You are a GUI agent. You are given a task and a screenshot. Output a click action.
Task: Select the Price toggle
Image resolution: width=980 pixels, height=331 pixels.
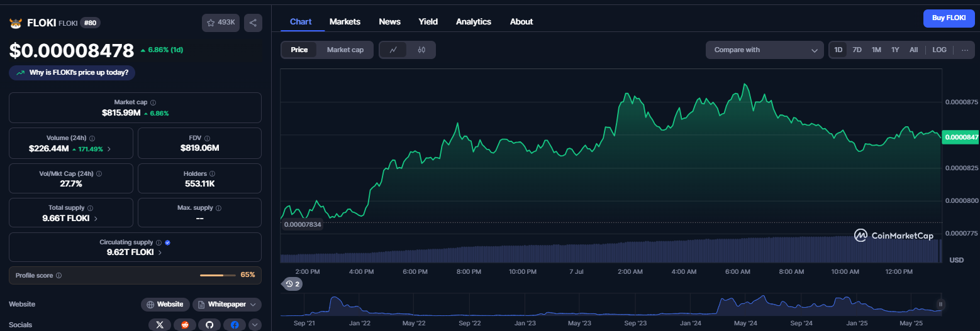coord(299,50)
